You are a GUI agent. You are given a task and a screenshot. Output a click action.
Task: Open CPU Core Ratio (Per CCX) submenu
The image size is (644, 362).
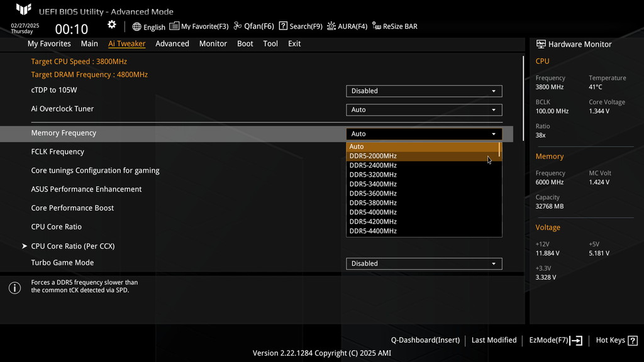(73, 246)
